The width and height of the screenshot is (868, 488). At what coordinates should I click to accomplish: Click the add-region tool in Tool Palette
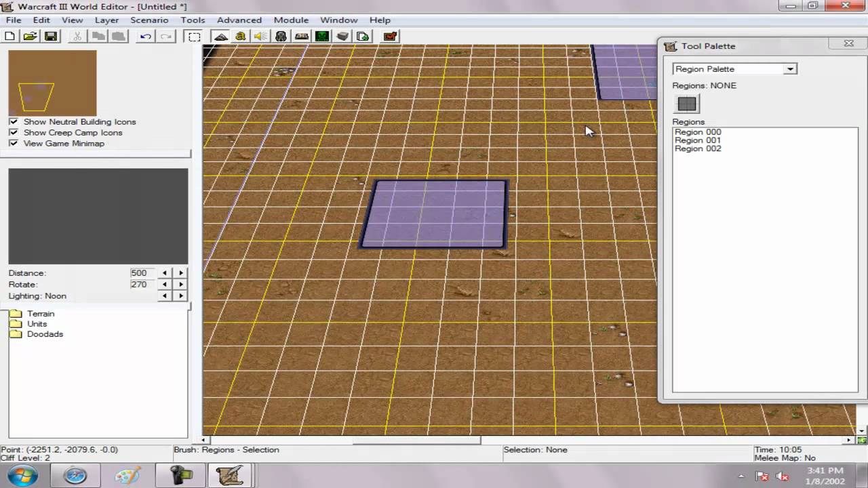[687, 104]
